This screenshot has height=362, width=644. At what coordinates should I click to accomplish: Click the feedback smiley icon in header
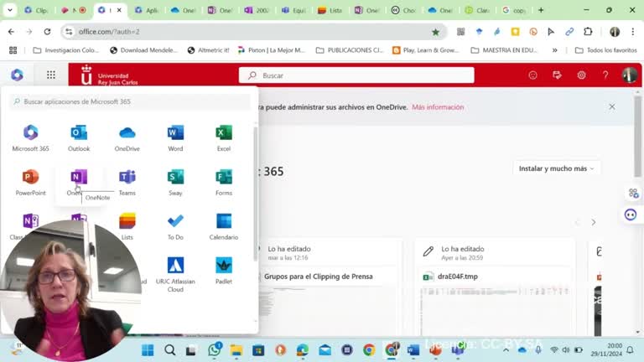(532, 75)
